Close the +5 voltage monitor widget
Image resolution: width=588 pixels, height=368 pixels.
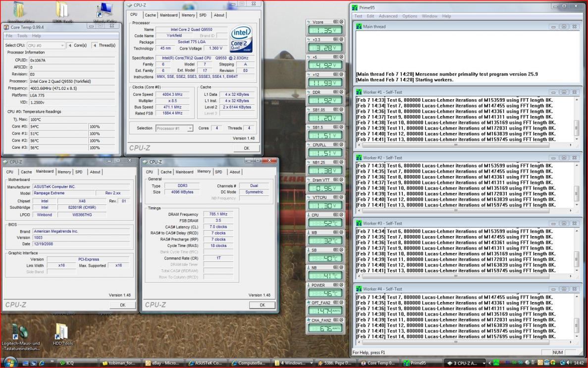point(341,57)
